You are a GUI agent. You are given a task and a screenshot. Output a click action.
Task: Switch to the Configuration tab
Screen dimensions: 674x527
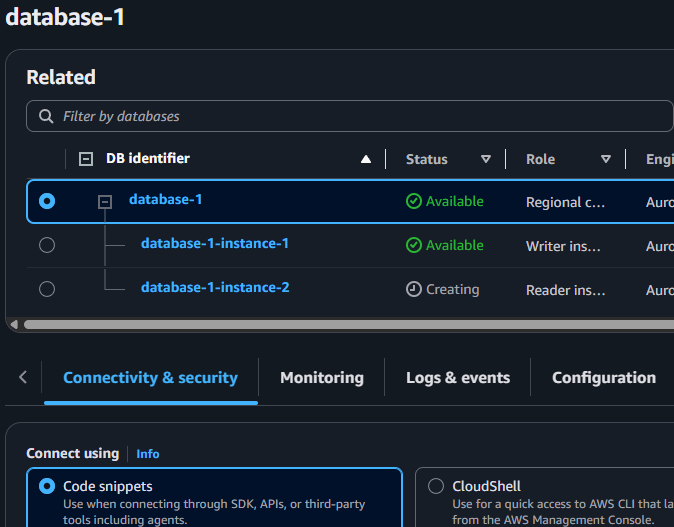coord(604,378)
